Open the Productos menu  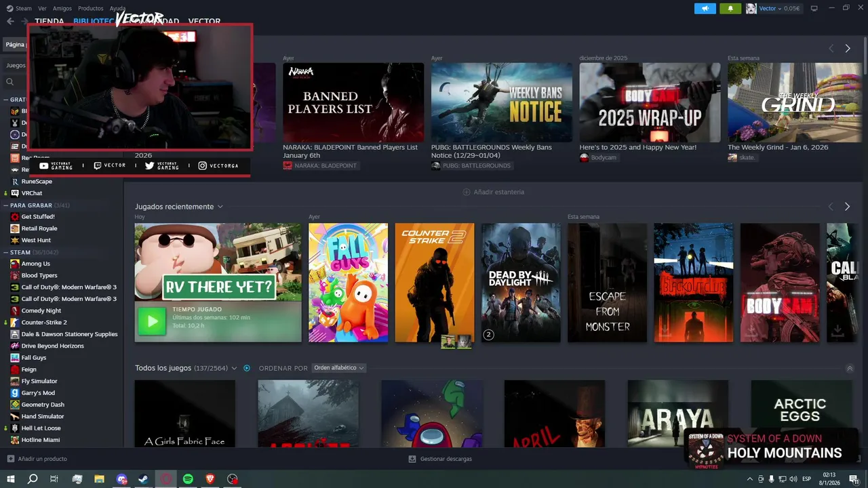click(91, 8)
